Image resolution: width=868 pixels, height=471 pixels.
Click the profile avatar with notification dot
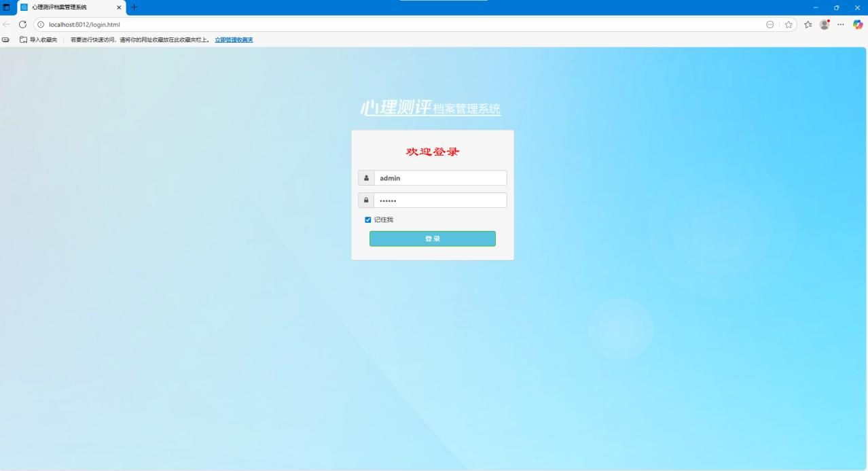(x=825, y=24)
